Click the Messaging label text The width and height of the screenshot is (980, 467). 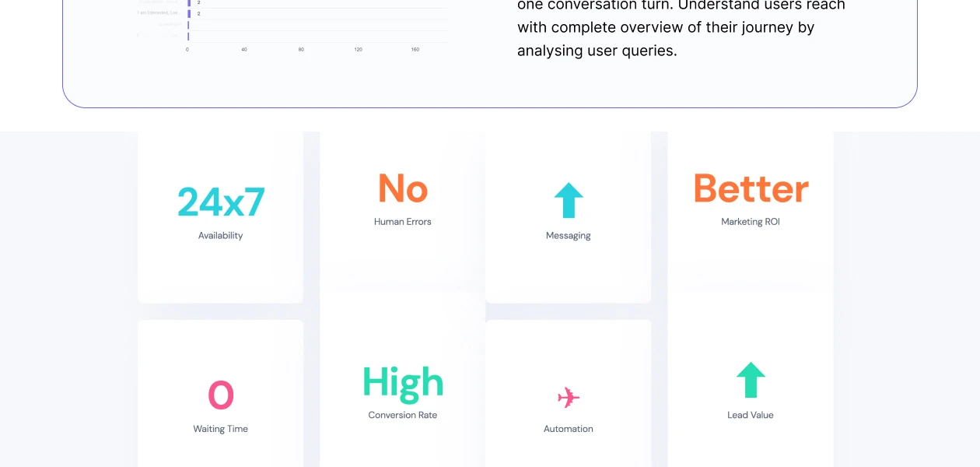569,236
